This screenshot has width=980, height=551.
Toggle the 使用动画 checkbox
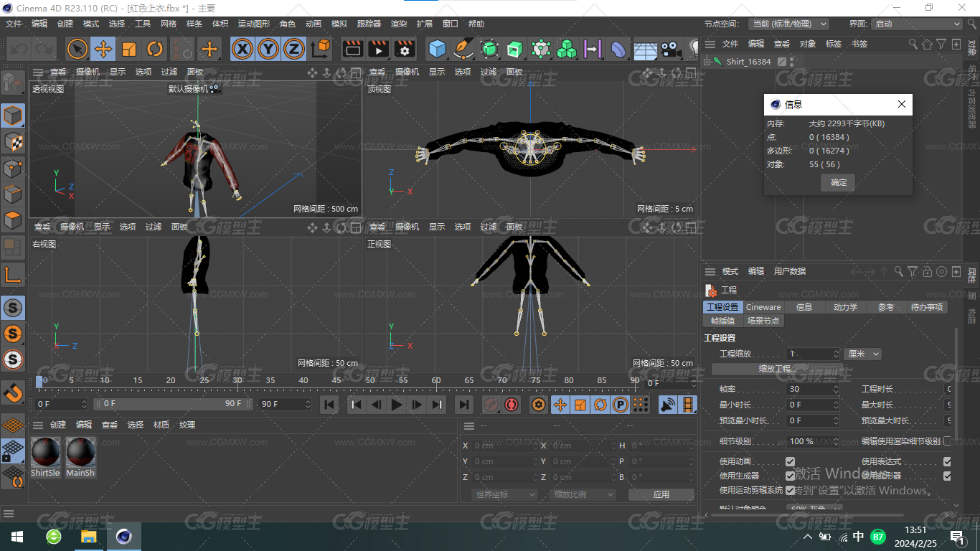pyautogui.click(x=790, y=461)
